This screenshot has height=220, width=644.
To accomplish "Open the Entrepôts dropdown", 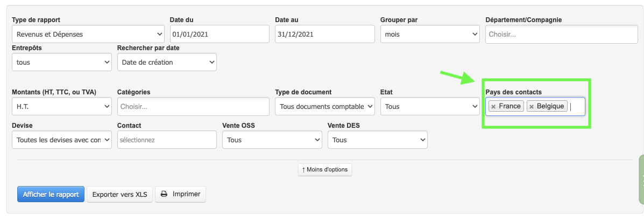I will 61,63.
